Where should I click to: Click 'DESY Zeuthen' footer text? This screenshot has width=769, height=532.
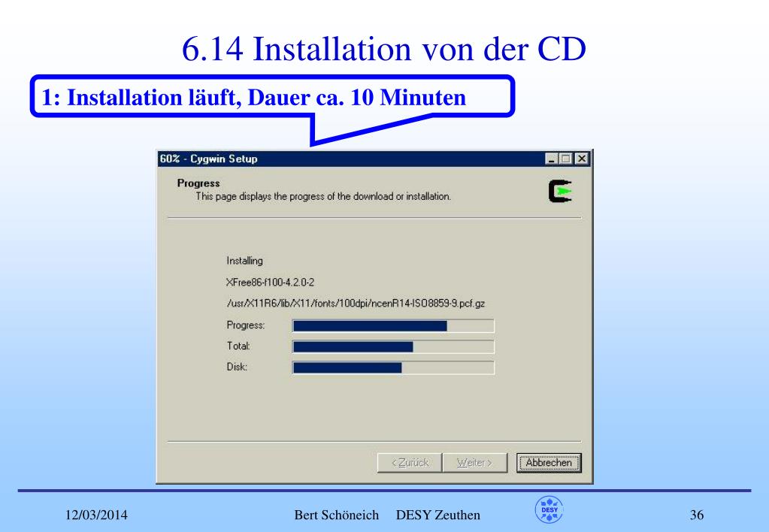(438, 515)
